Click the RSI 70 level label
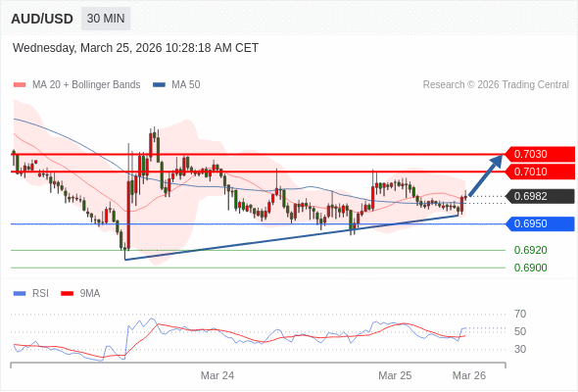The height and width of the screenshot is (392, 578). [x=520, y=315]
